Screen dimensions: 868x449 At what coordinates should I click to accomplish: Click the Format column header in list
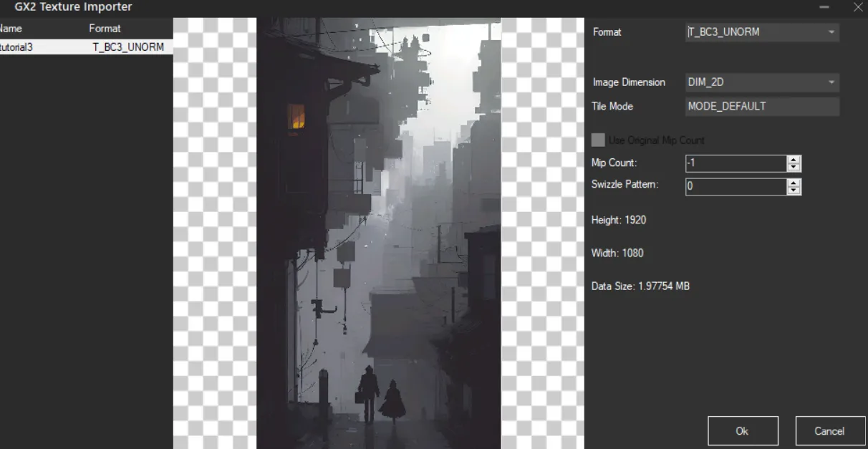[105, 29]
